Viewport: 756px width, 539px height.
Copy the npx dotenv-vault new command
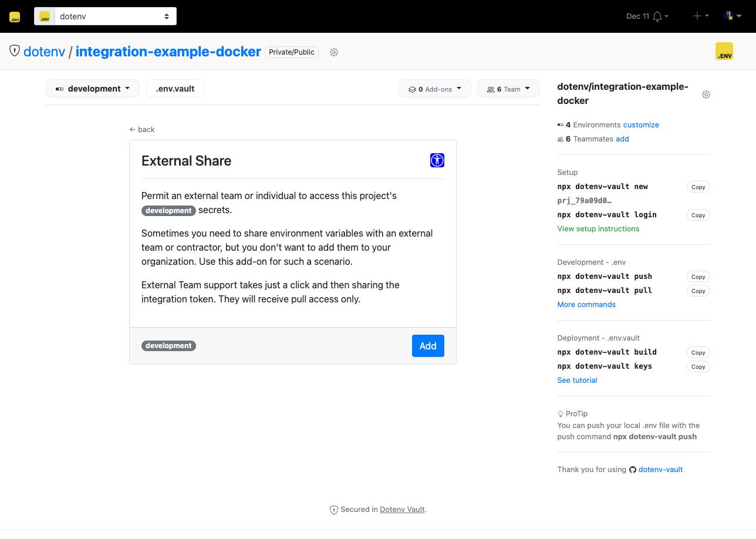pos(698,187)
